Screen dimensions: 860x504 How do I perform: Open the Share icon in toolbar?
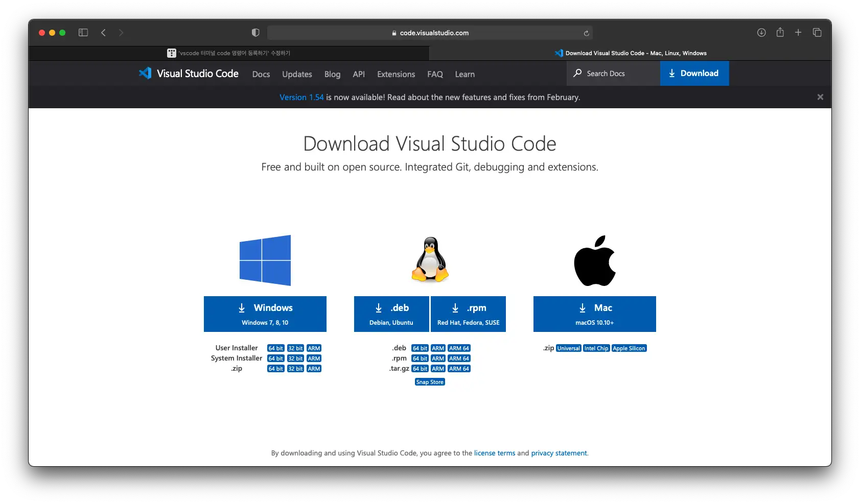click(780, 32)
